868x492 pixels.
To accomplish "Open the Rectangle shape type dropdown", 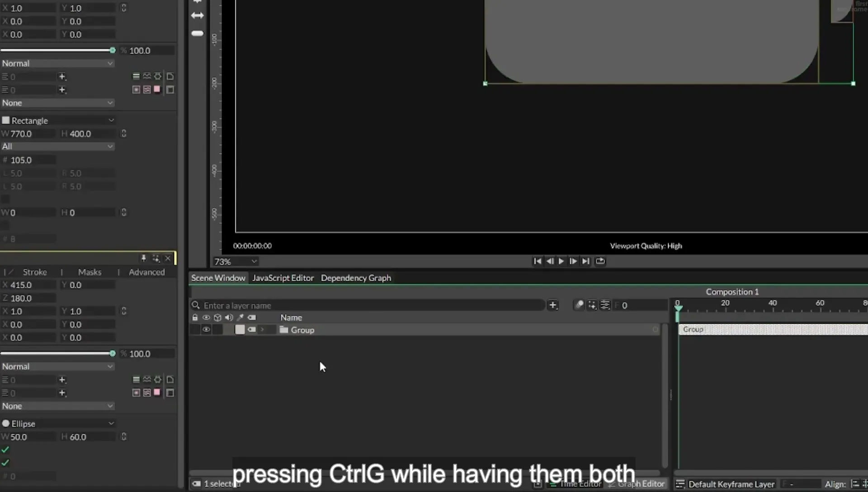I will click(58, 120).
